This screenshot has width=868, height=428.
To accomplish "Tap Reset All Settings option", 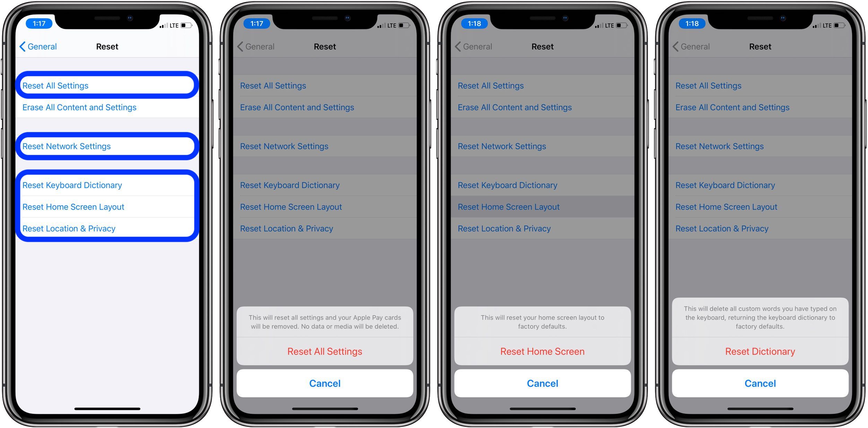I will tap(107, 85).
